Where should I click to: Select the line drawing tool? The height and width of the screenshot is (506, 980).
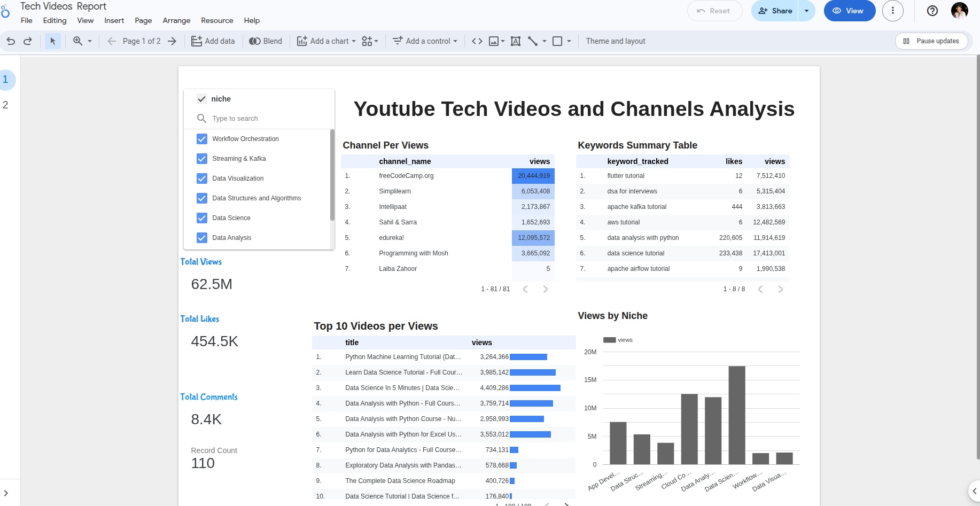[533, 41]
